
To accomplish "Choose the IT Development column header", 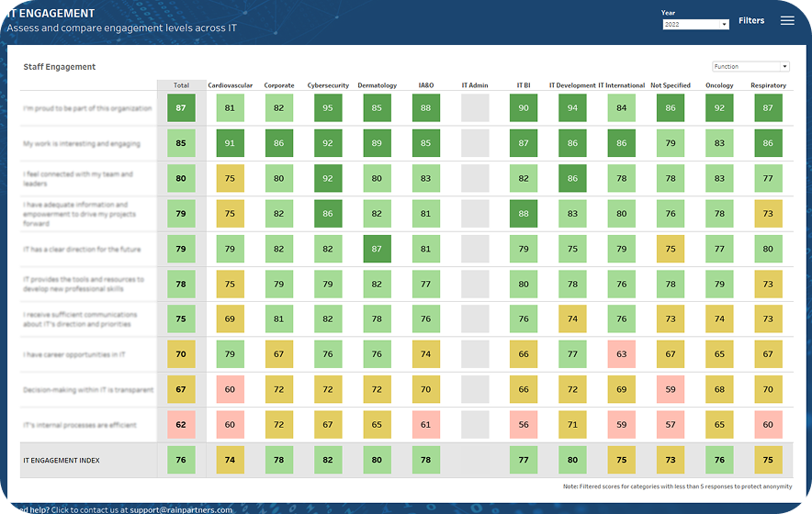I will [572, 85].
